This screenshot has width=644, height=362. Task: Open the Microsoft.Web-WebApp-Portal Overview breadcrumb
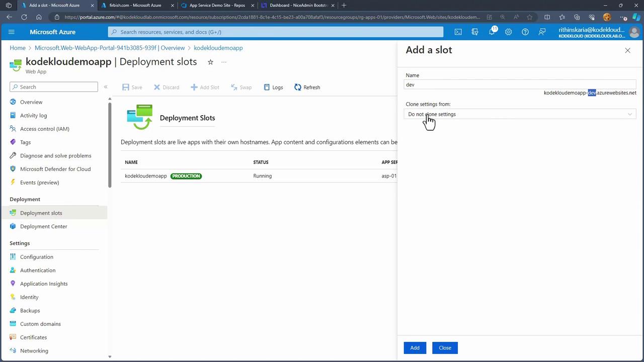(x=110, y=48)
